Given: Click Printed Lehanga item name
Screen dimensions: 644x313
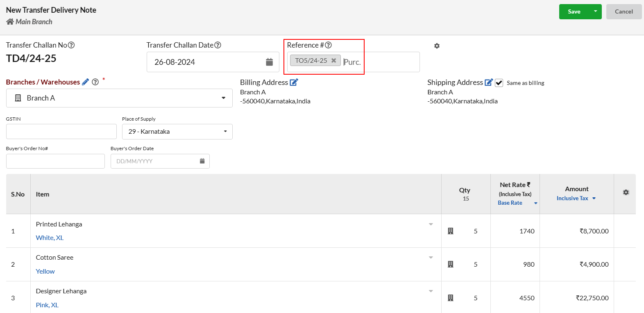Looking at the screenshot, I should (x=59, y=224).
